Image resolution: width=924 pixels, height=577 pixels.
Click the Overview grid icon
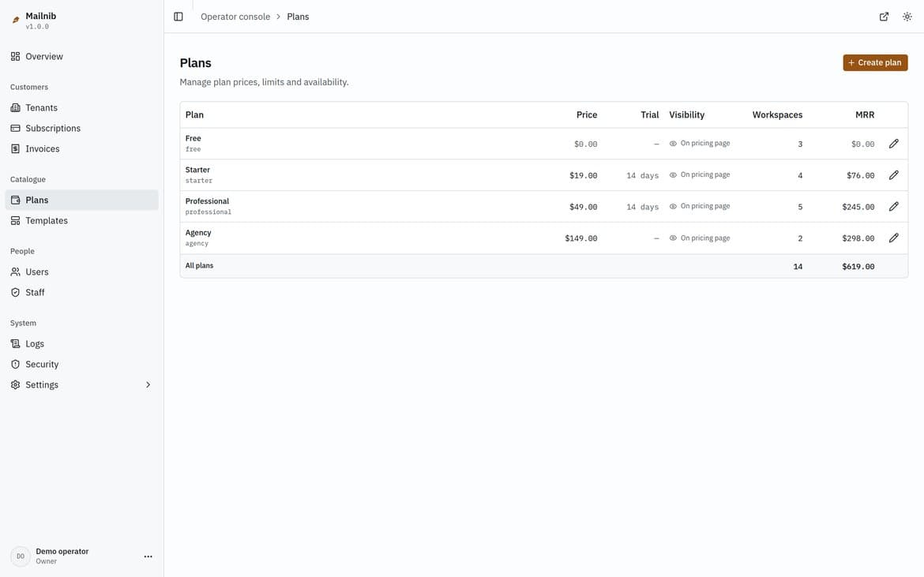coord(15,57)
